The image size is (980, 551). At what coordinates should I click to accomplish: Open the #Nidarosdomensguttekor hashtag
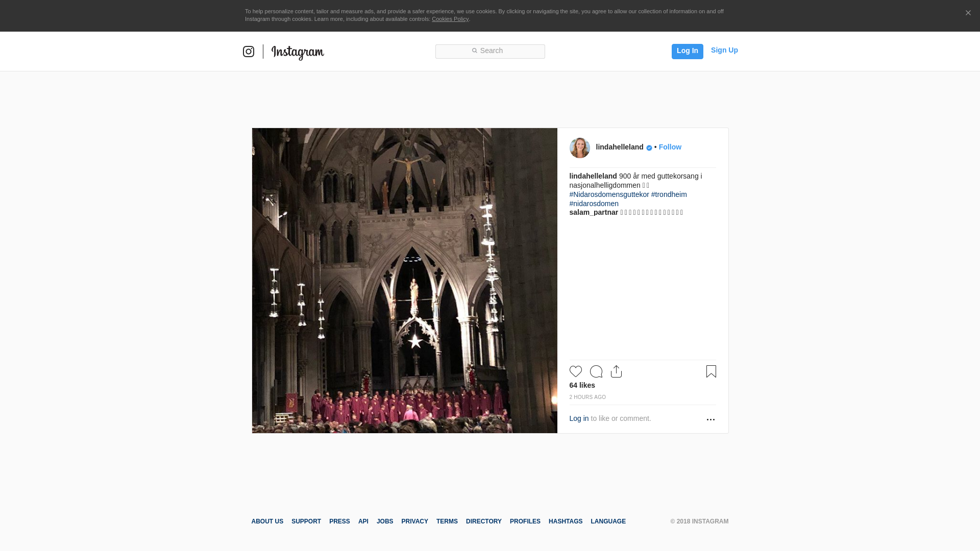click(609, 194)
